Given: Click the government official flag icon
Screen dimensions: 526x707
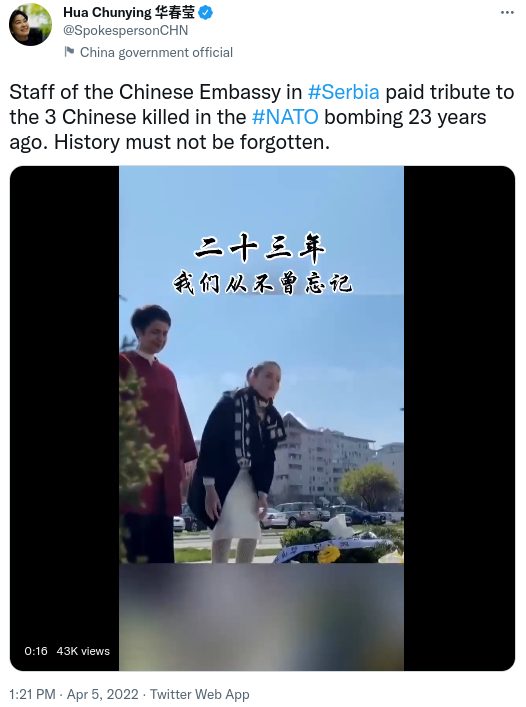Looking at the screenshot, I should pos(69,52).
